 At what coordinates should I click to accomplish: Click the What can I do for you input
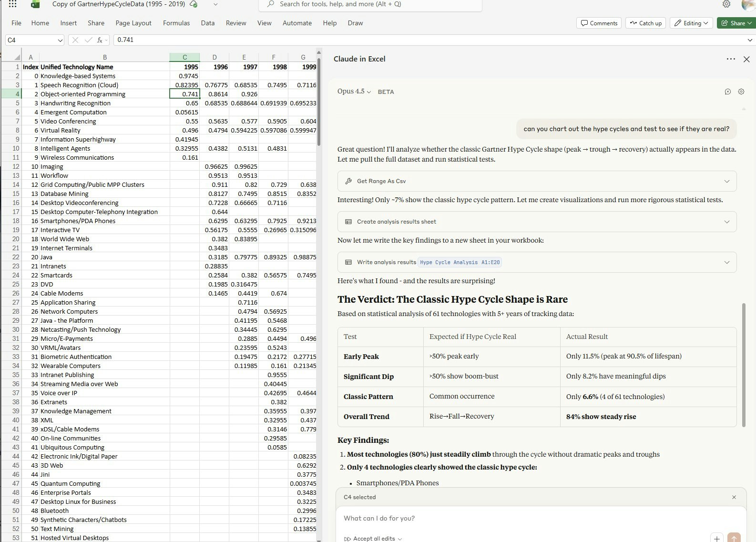coord(524,518)
